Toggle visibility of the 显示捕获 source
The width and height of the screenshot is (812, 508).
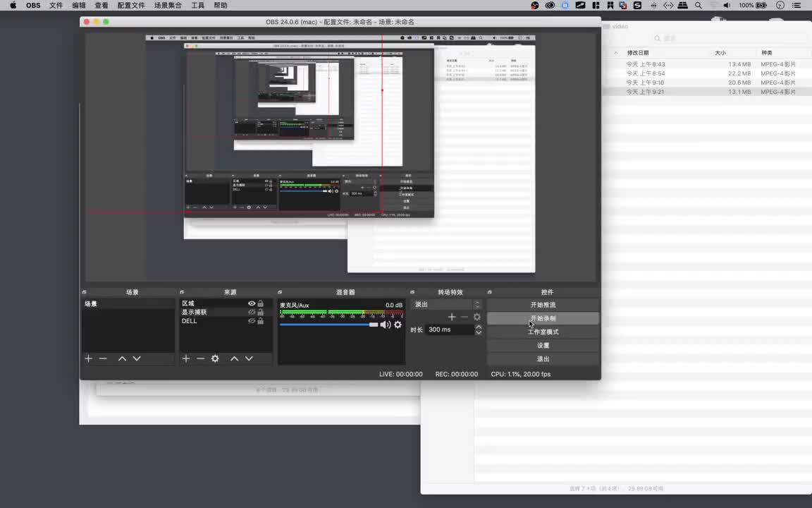click(252, 312)
